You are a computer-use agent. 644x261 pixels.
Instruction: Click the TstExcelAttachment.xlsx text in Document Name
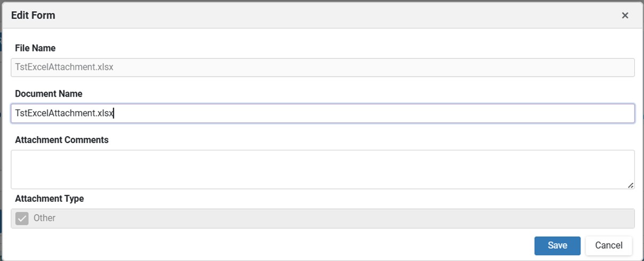click(64, 113)
